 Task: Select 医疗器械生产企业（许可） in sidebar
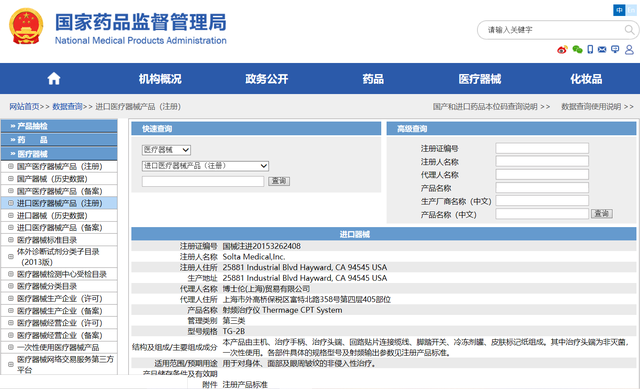[x=59, y=299]
